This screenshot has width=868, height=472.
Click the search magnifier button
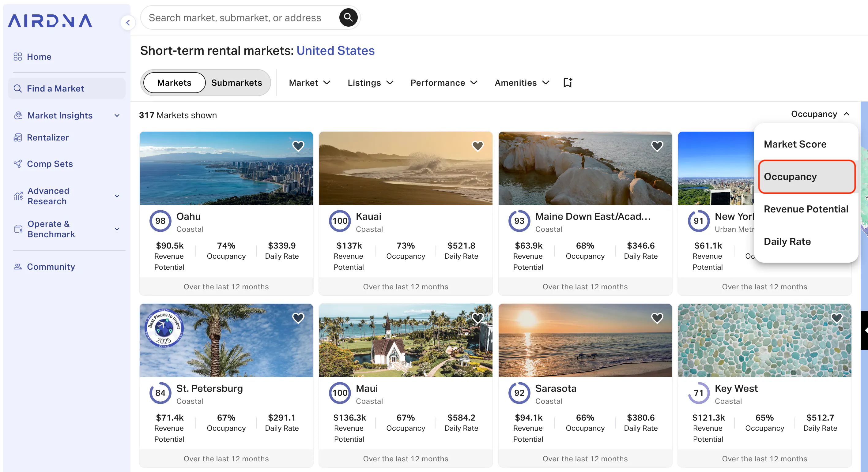[x=348, y=17]
